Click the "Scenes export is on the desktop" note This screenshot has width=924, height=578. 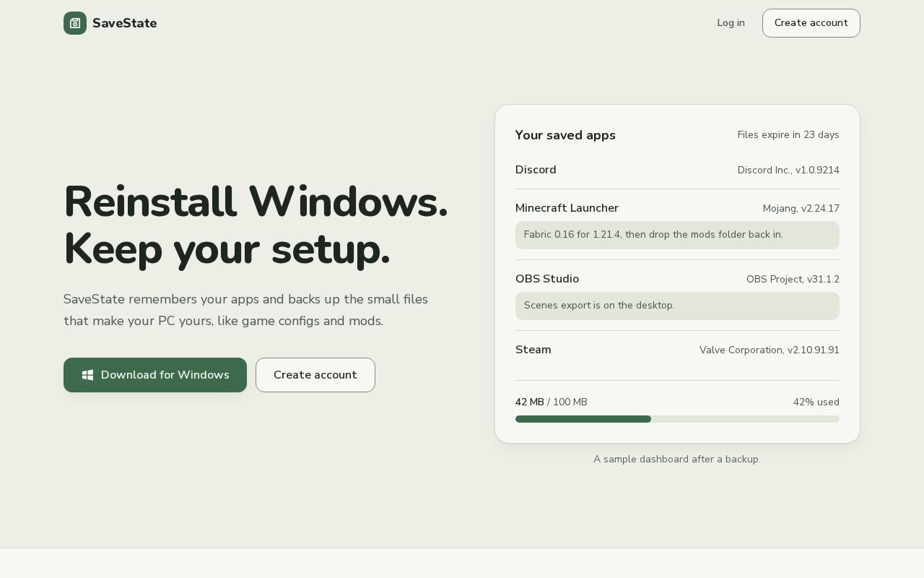click(677, 306)
